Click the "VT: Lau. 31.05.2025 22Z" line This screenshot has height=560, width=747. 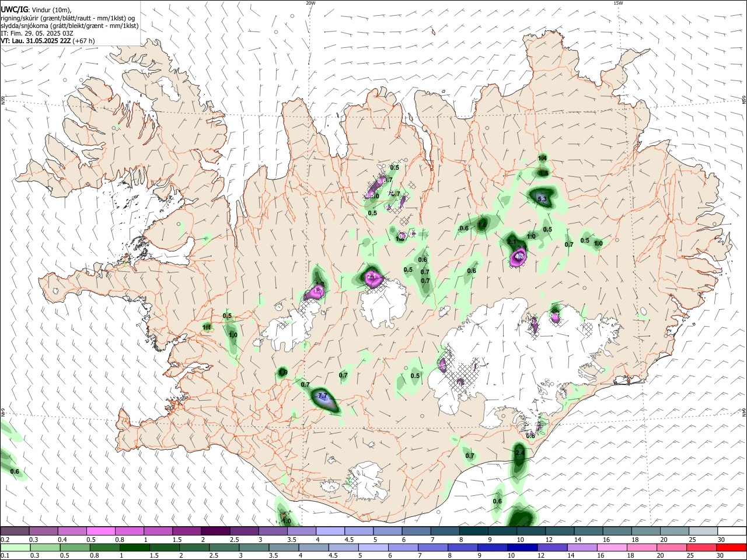pos(35,41)
